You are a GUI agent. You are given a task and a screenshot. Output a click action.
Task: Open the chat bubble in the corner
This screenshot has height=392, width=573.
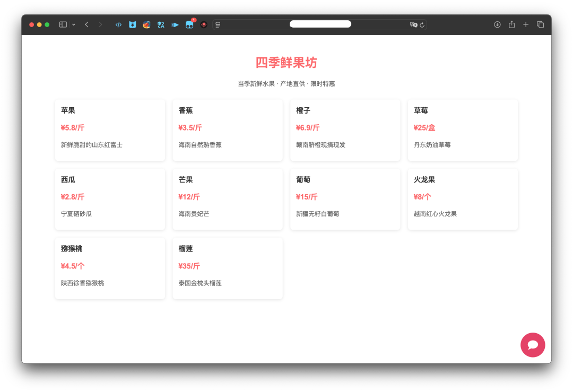click(533, 345)
